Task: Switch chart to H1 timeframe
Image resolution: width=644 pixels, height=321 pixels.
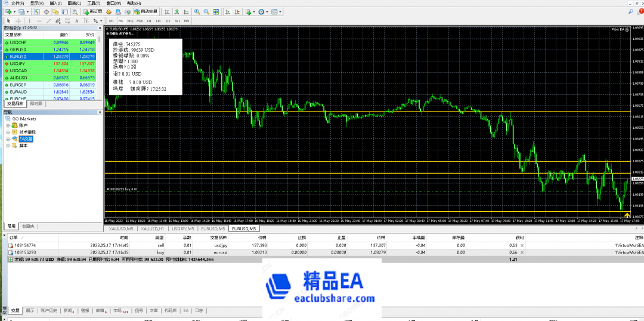Action: coord(148,20)
